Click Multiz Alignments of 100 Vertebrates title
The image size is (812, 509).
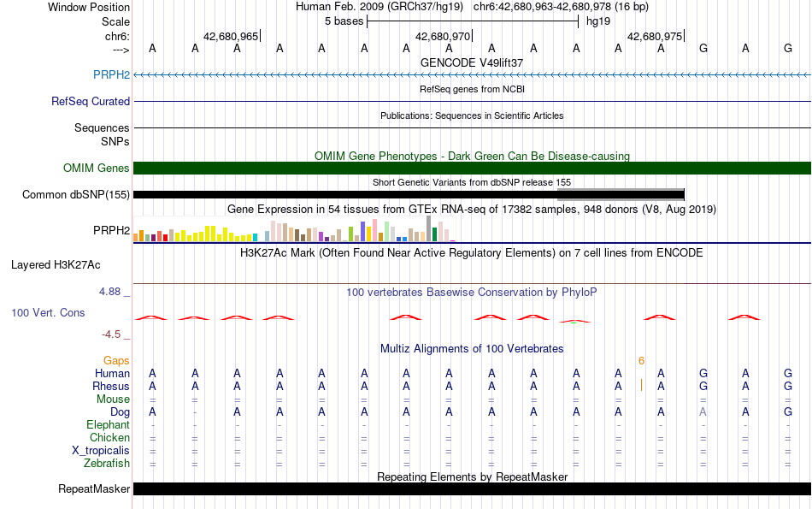(x=472, y=349)
